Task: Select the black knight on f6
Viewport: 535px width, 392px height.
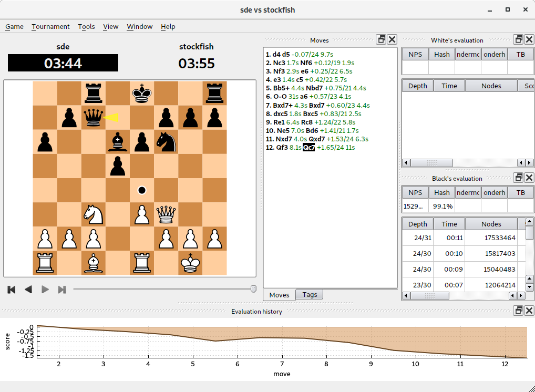Action: click(x=166, y=142)
